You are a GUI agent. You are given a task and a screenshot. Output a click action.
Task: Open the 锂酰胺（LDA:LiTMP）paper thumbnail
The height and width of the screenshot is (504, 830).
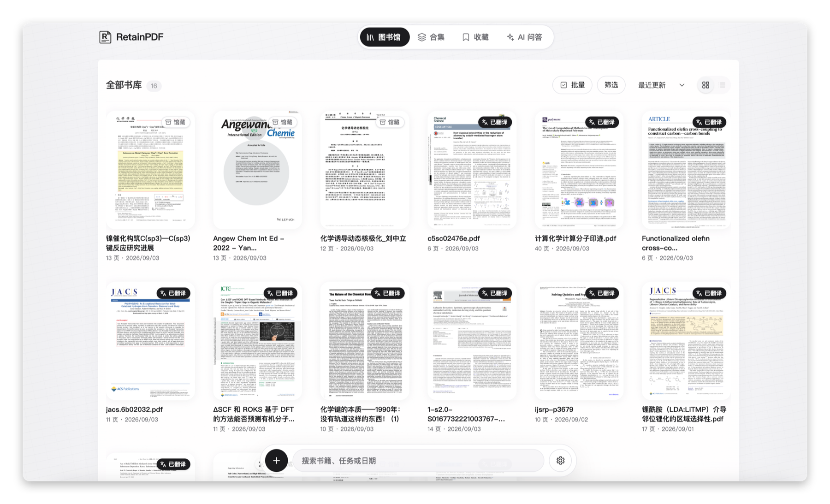click(686, 341)
